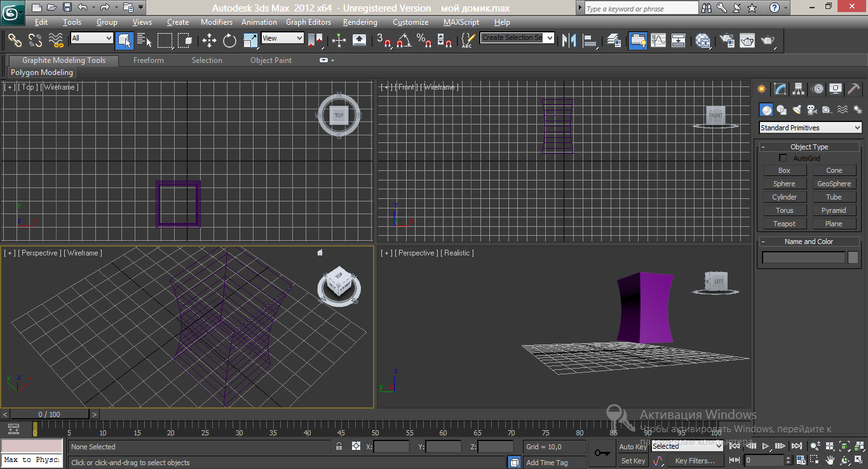Open the selection filter All dropdown
The image size is (868, 469).
click(x=92, y=38)
